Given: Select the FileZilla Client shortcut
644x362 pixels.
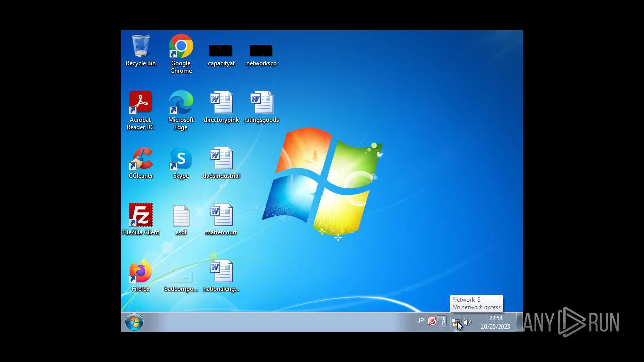Looking at the screenshot, I should (141, 220).
